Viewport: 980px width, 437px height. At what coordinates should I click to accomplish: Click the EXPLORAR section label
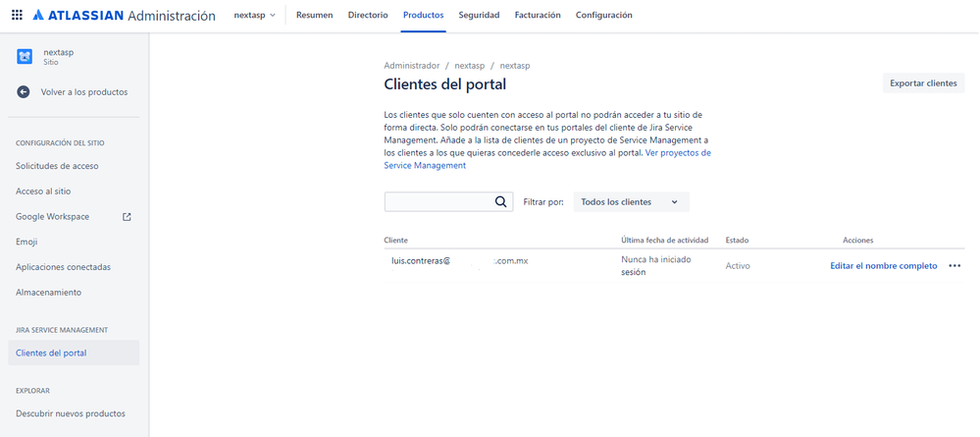click(x=32, y=390)
